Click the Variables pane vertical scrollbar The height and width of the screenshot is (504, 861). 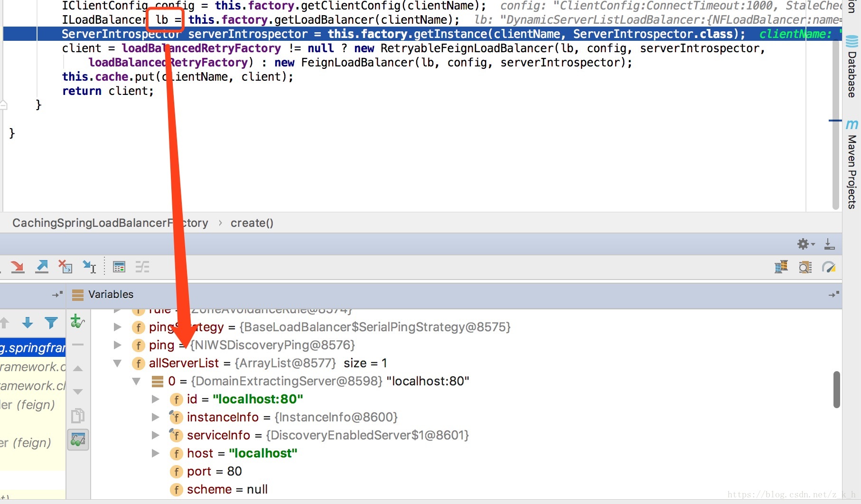(836, 390)
